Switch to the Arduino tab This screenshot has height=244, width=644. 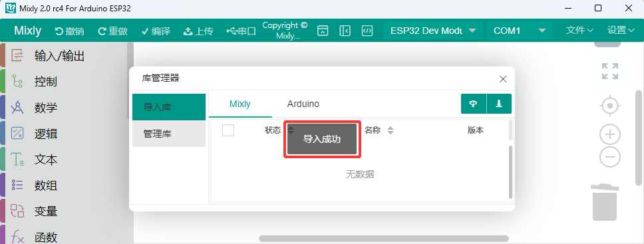[x=303, y=104]
